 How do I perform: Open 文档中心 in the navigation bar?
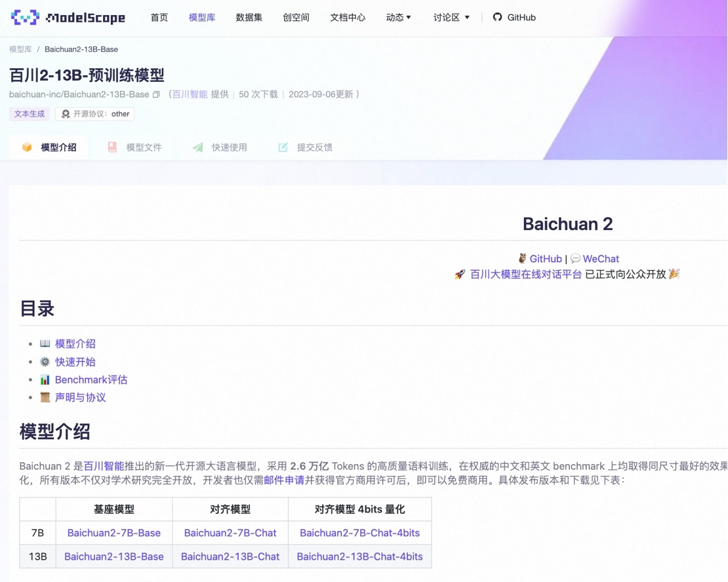(x=348, y=17)
